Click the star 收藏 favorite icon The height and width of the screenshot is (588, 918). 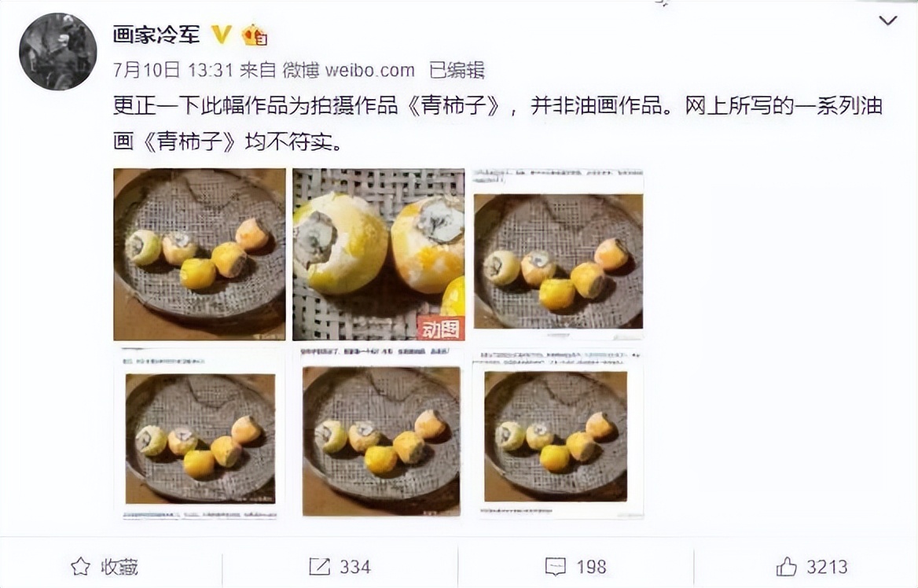(x=81, y=566)
